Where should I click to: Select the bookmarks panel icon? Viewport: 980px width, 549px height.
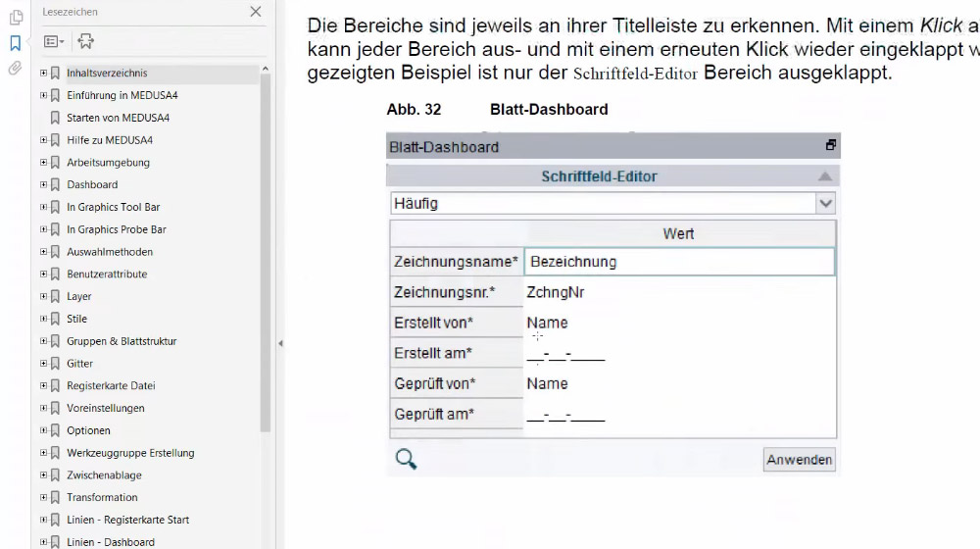(x=16, y=43)
